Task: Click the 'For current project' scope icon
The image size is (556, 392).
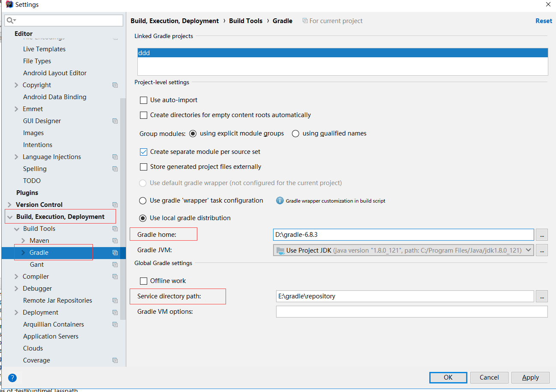Action: (306, 21)
